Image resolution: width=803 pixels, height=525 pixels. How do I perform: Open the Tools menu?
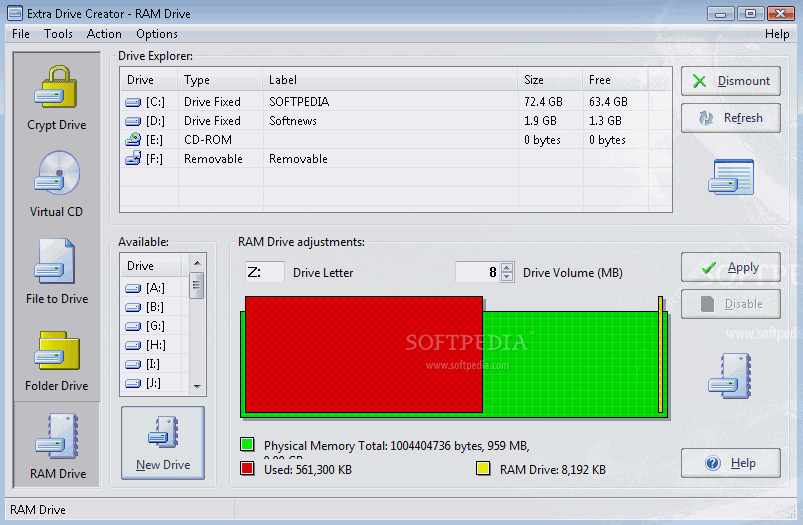click(58, 34)
